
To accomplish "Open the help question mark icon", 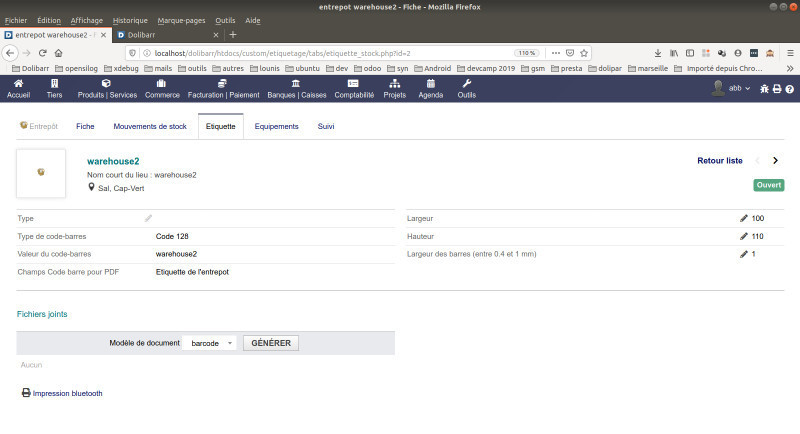I will click(x=789, y=89).
